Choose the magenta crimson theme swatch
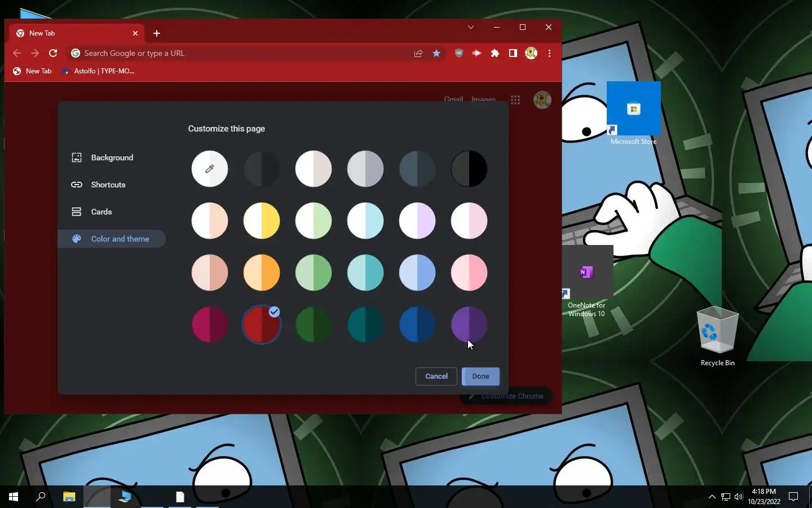The image size is (812, 508). (x=210, y=325)
